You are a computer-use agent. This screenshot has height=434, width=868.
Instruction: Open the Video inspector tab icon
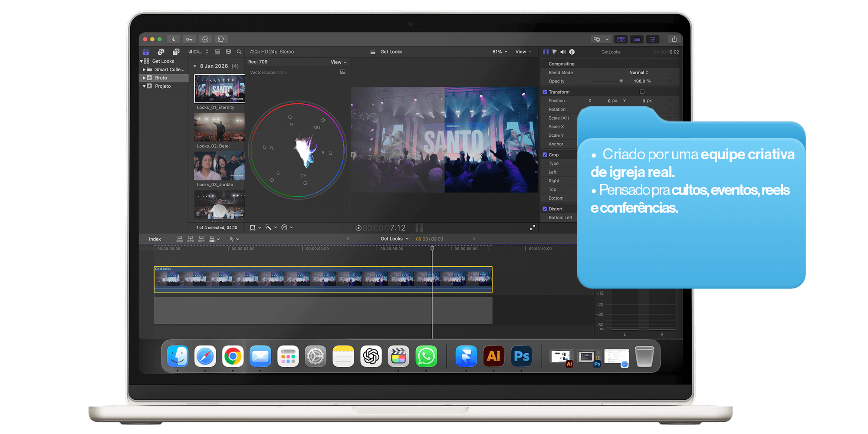tap(546, 52)
